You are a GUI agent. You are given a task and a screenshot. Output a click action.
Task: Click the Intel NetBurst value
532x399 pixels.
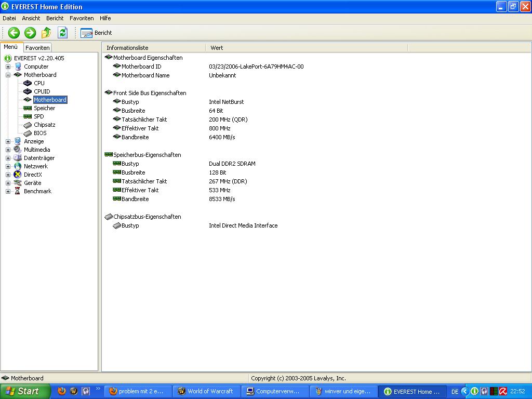[x=227, y=102]
